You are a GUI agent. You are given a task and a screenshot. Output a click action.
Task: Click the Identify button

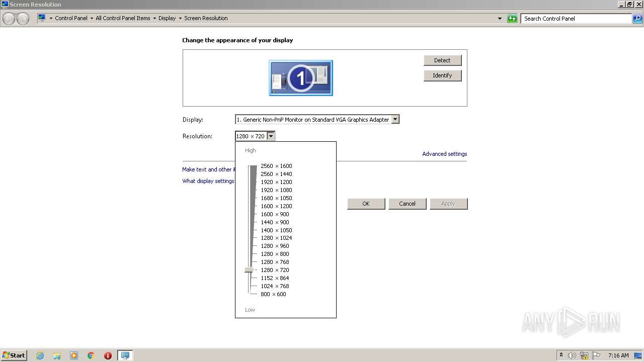click(442, 75)
